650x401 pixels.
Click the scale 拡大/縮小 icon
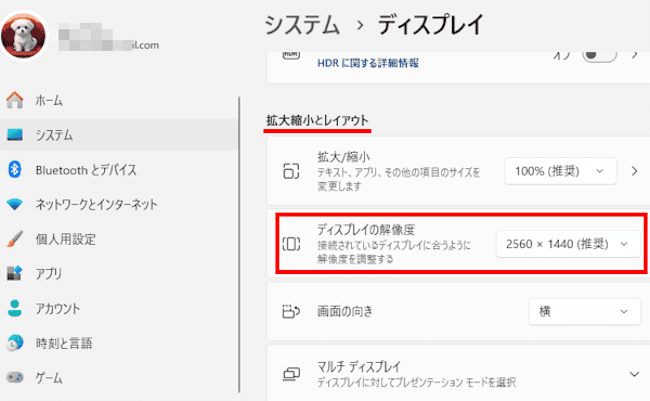click(x=291, y=171)
